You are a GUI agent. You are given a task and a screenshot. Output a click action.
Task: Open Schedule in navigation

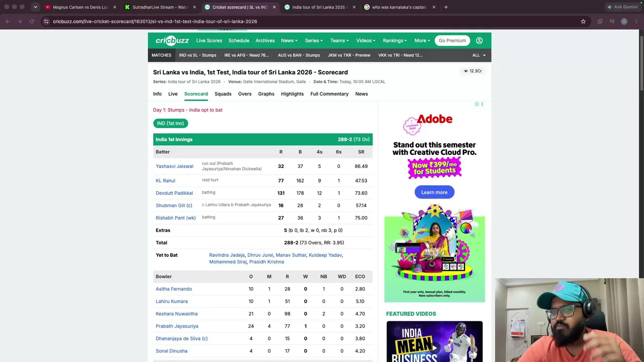tap(238, 41)
